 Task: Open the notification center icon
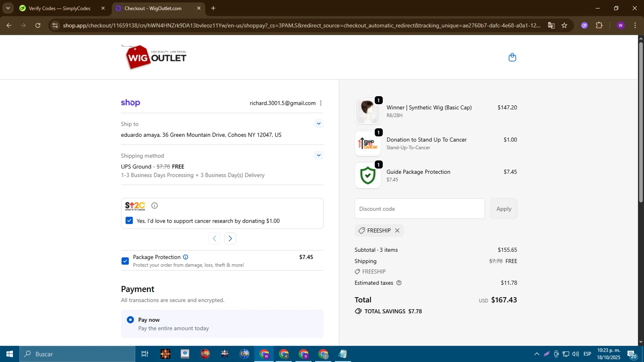(632, 354)
